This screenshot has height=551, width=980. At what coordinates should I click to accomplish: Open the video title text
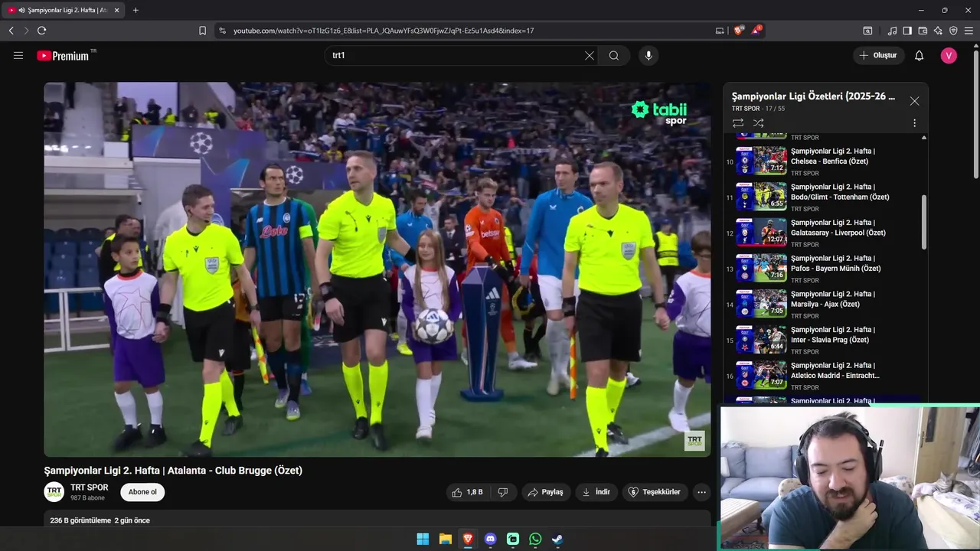tap(173, 471)
